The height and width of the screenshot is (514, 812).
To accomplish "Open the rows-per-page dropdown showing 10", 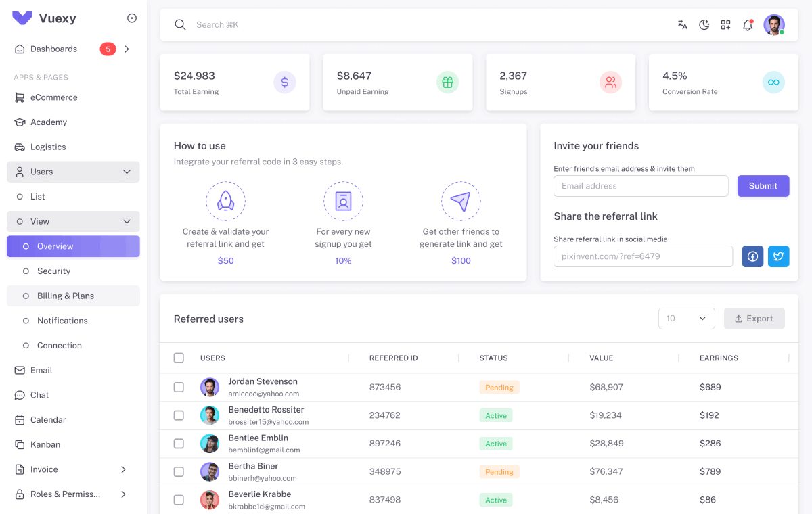I will (686, 318).
